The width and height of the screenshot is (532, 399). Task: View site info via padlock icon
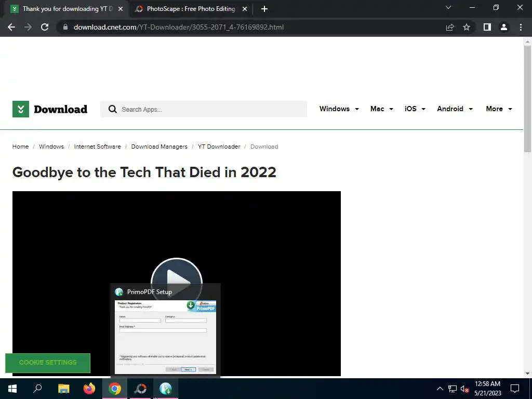[65, 27]
